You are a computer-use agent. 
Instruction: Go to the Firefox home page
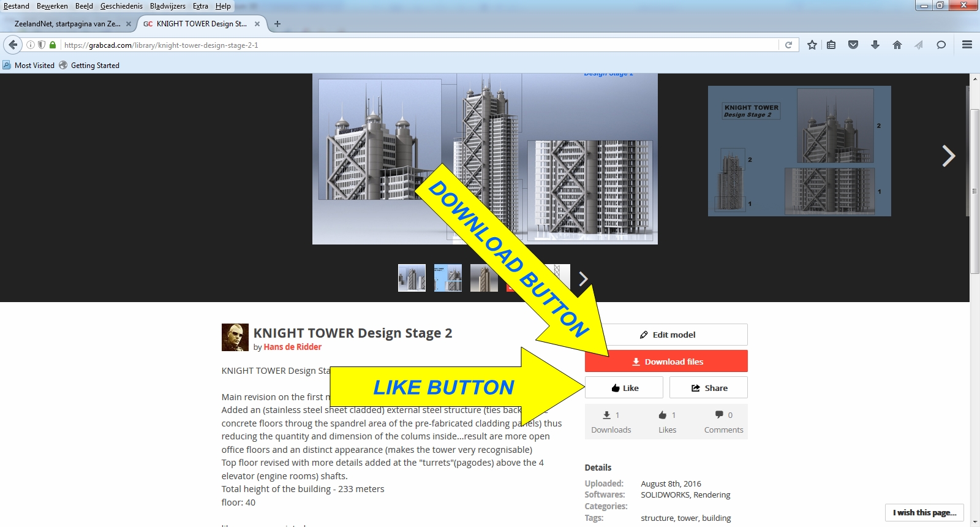pos(897,45)
